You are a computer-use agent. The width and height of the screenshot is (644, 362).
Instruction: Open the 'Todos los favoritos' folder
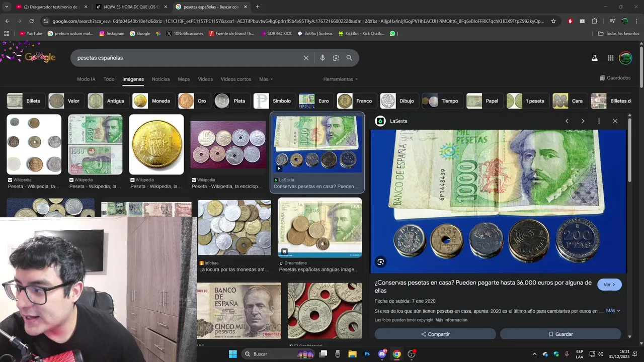pyautogui.click(x=618, y=34)
